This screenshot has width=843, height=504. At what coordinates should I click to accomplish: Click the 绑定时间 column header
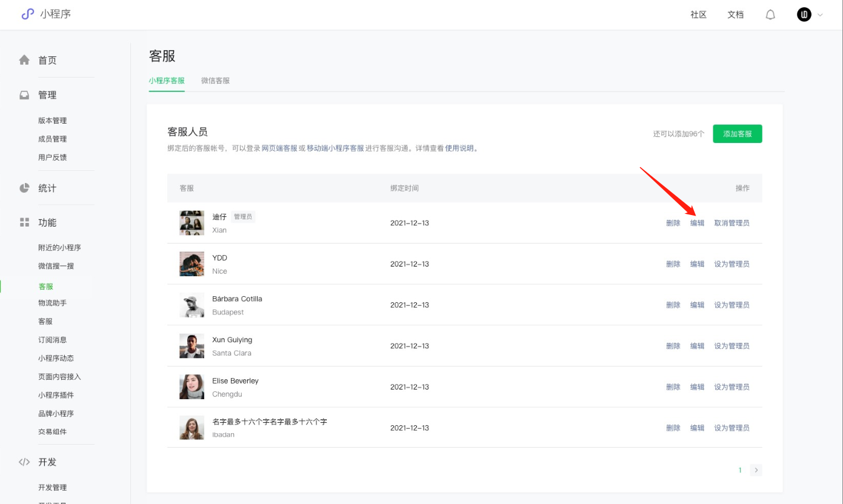404,188
